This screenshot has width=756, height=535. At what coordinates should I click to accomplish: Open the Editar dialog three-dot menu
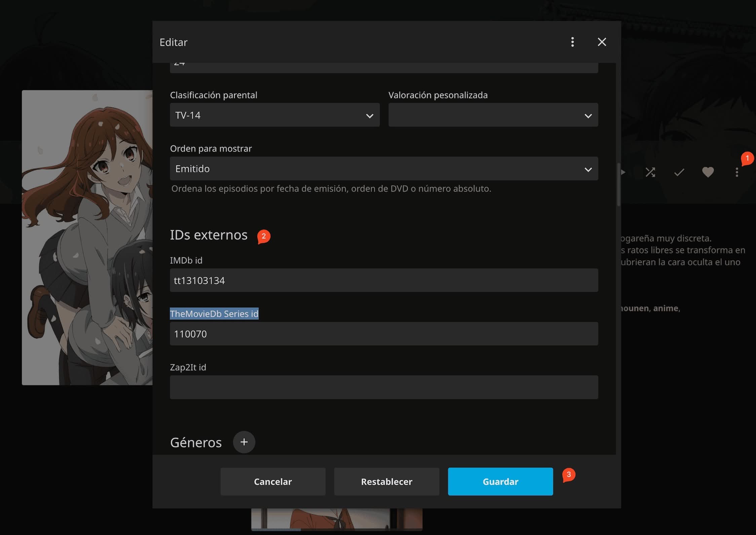click(572, 42)
